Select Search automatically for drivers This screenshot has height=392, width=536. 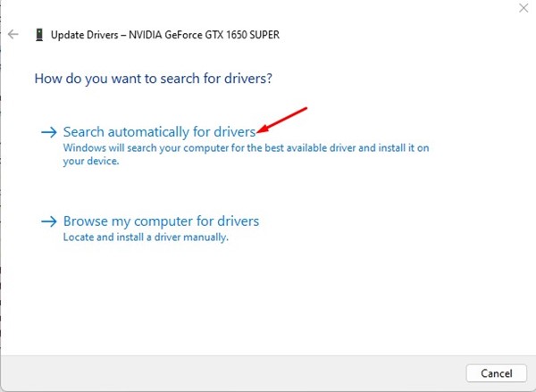pyautogui.click(x=159, y=131)
